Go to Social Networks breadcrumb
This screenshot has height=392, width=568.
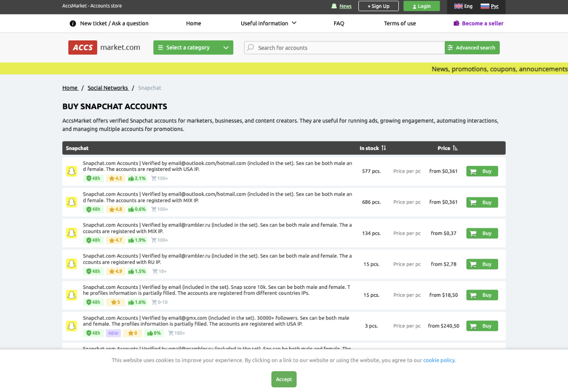pos(108,88)
